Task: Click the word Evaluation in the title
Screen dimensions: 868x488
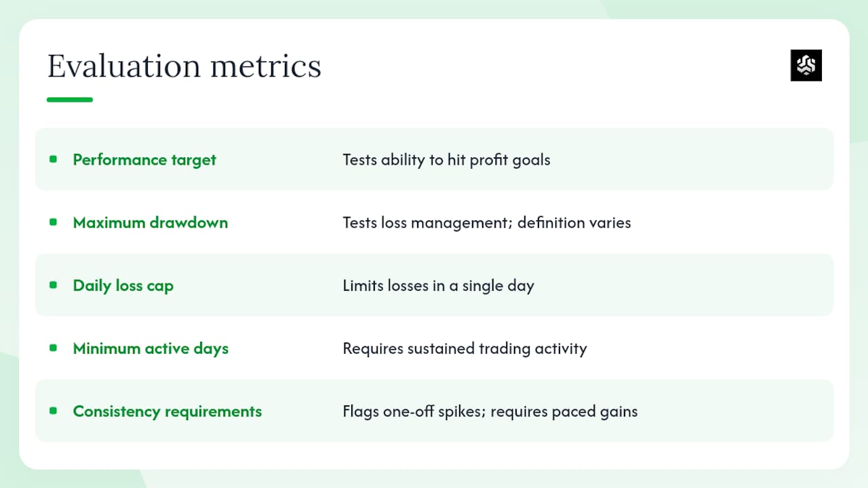Action: point(124,66)
